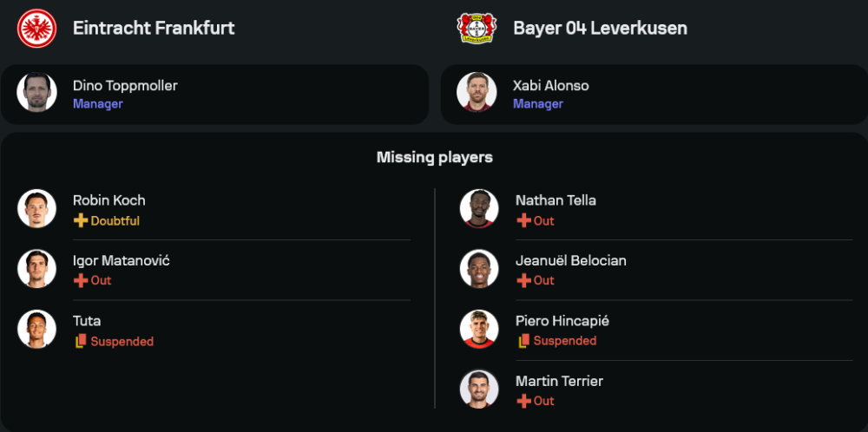Click Eintracht Frankfurt team name
The image size is (868, 432).
154,29
